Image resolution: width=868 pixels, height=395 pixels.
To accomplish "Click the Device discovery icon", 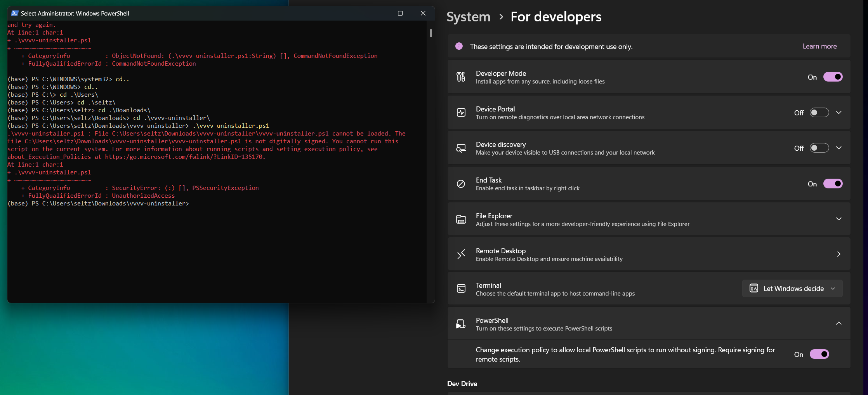I will tap(461, 148).
